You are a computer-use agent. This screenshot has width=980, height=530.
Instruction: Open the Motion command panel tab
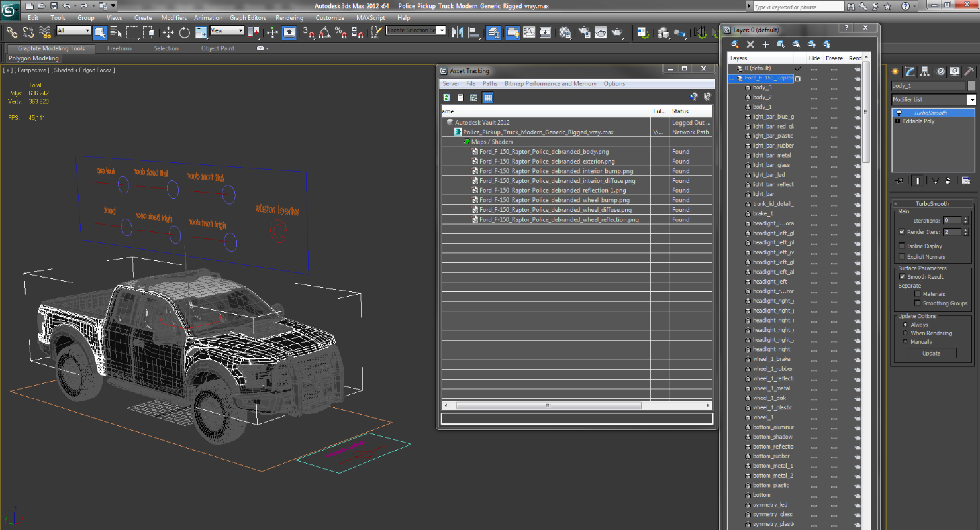(x=940, y=72)
